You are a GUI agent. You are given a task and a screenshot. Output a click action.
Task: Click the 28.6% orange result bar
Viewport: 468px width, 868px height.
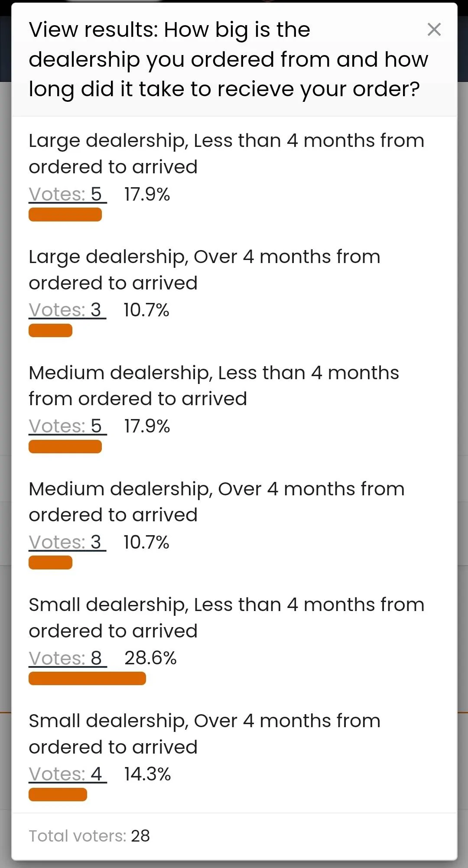pos(87,679)
